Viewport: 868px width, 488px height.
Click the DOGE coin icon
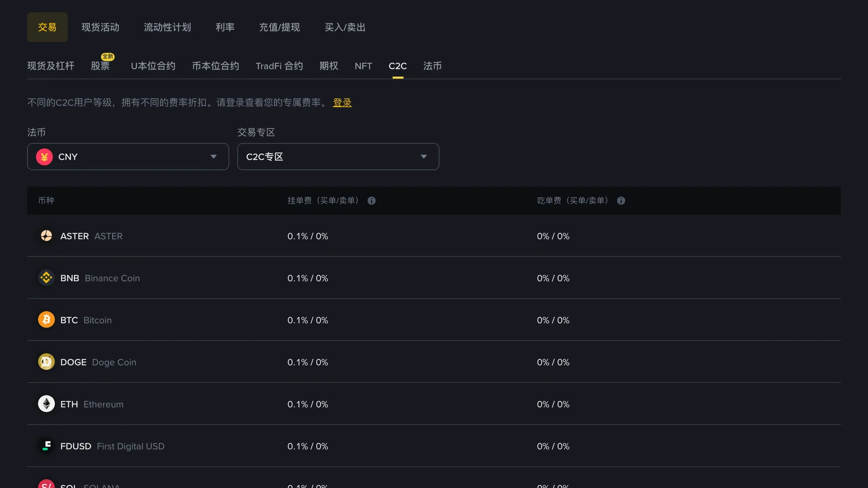click(46, 362)
